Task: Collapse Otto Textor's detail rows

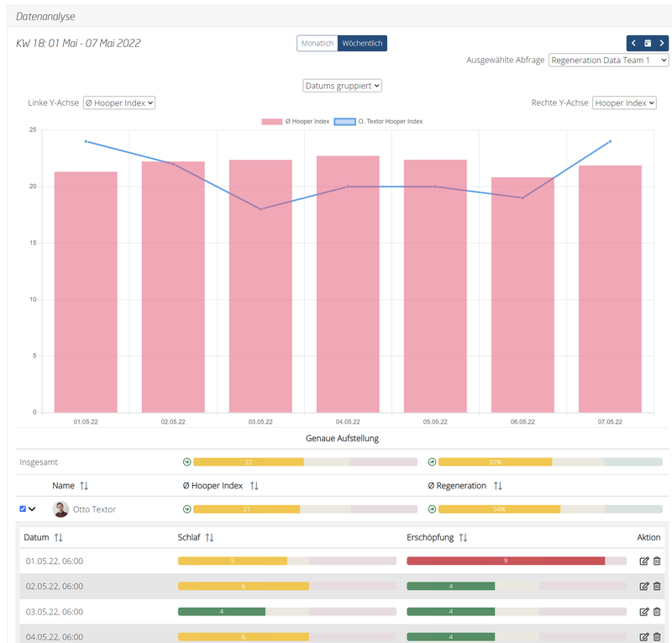Action: (x=33, y=509)
